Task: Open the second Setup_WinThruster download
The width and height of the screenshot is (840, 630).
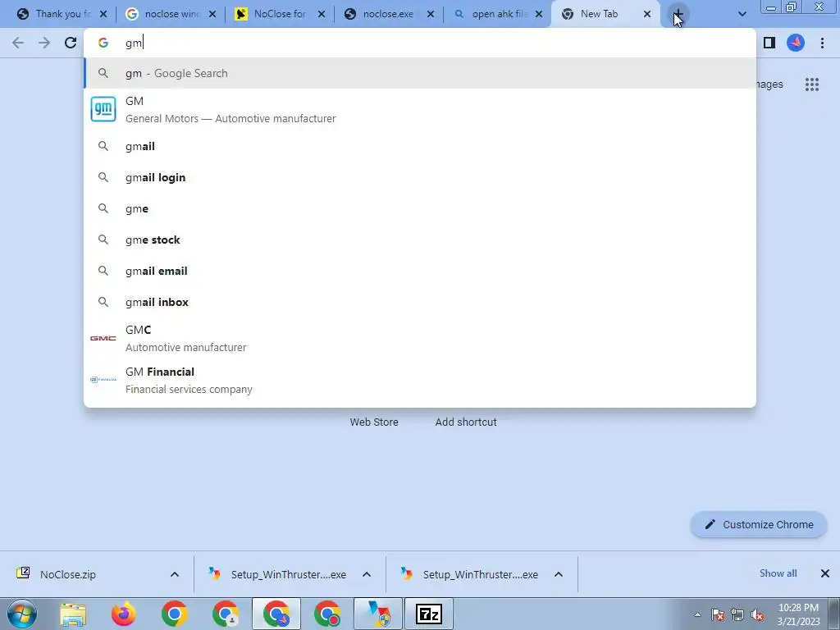Action: 480,574
